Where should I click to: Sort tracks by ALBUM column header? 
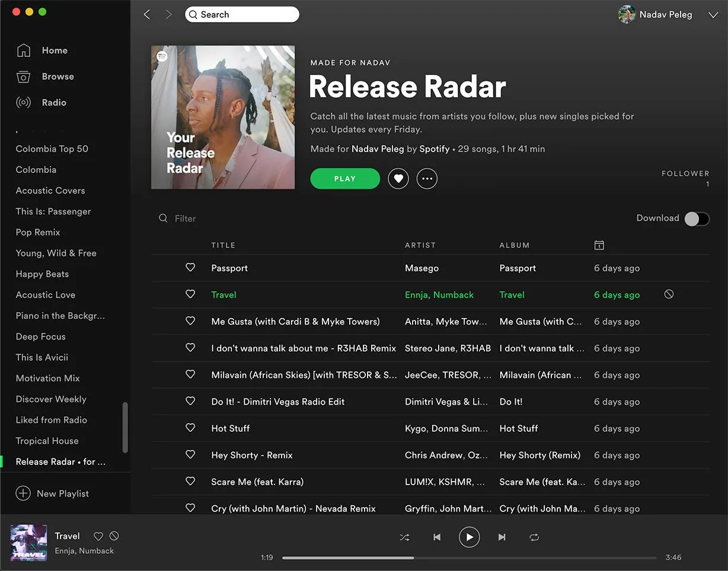(515, 245)
